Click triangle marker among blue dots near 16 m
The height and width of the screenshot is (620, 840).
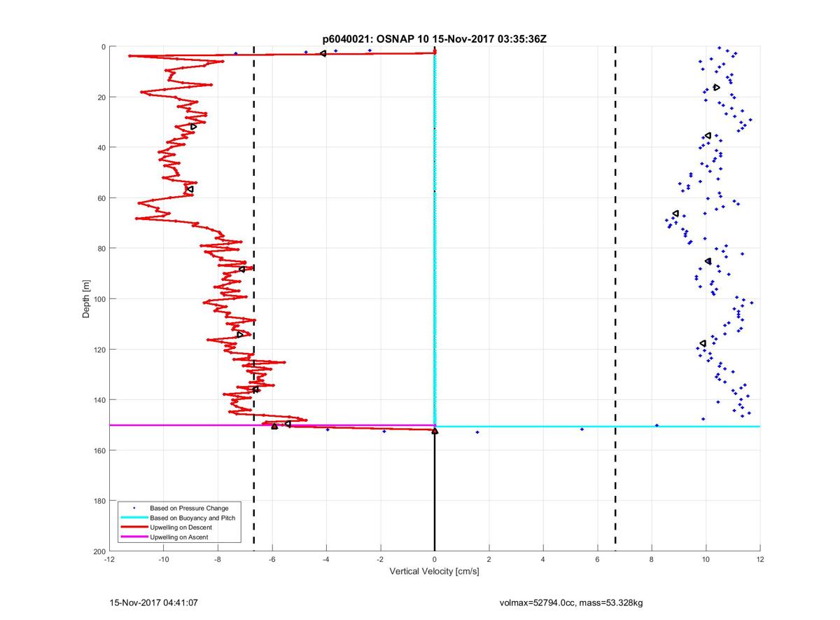(716, 88)
